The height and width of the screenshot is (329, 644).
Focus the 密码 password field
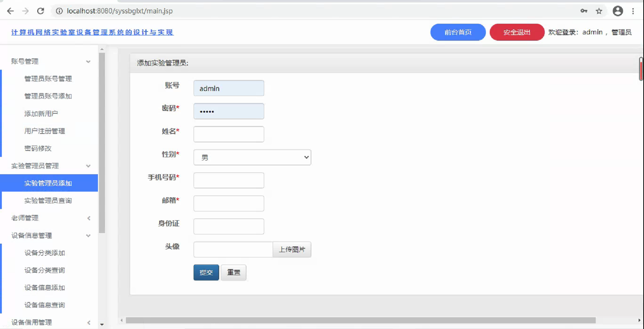pos(229,111)
